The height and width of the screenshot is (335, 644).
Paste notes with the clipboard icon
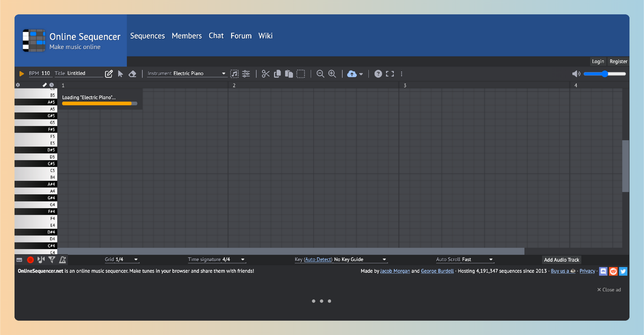pos(289,73)
